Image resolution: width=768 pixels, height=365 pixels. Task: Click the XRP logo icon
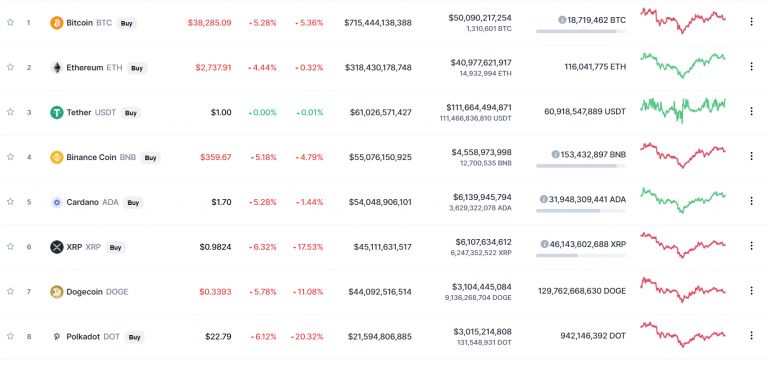coord(57,247)
